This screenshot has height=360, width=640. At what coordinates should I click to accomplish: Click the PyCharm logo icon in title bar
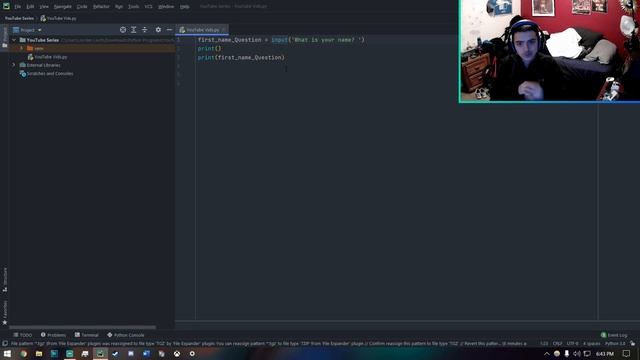point(6,6)
